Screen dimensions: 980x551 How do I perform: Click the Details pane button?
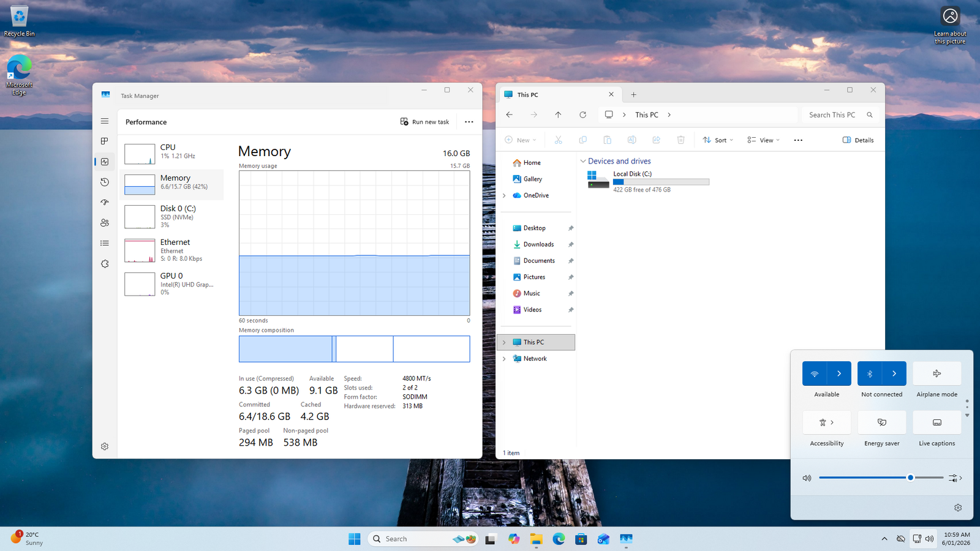click(x=858, y=140)
